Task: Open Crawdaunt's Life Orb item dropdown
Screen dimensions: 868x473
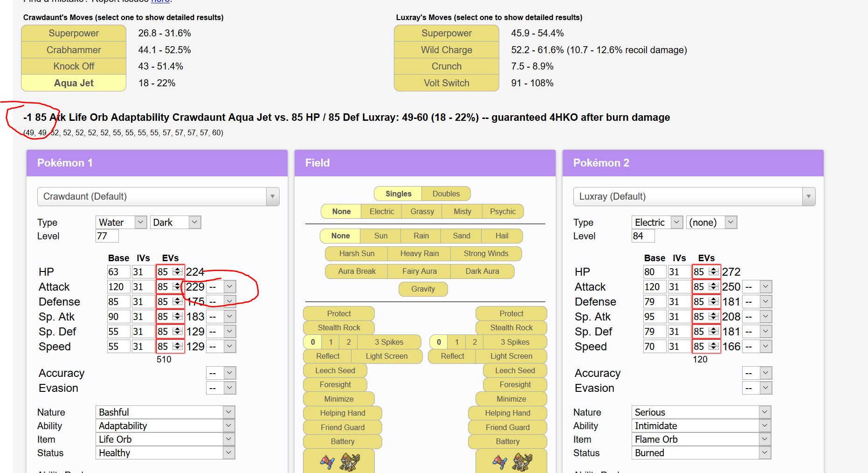Action: point(165,439)
